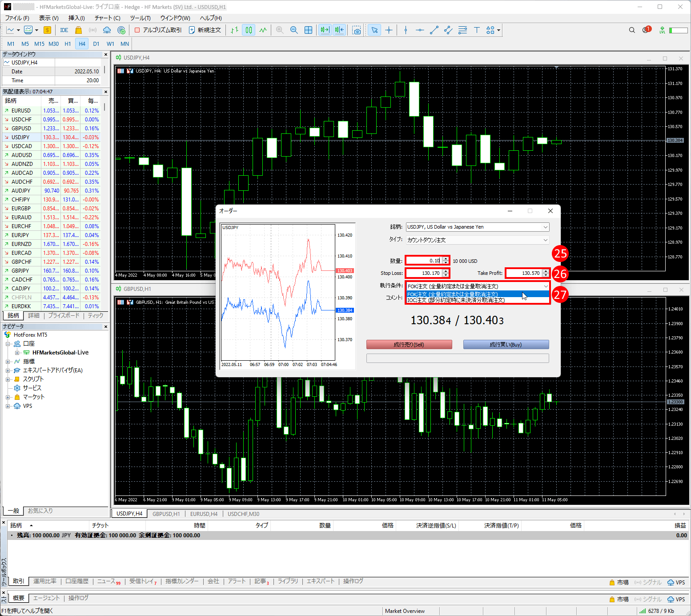The image size is (691, 616).
Task: Switch chart to line chart mode
Action: (x=263, y=30)
